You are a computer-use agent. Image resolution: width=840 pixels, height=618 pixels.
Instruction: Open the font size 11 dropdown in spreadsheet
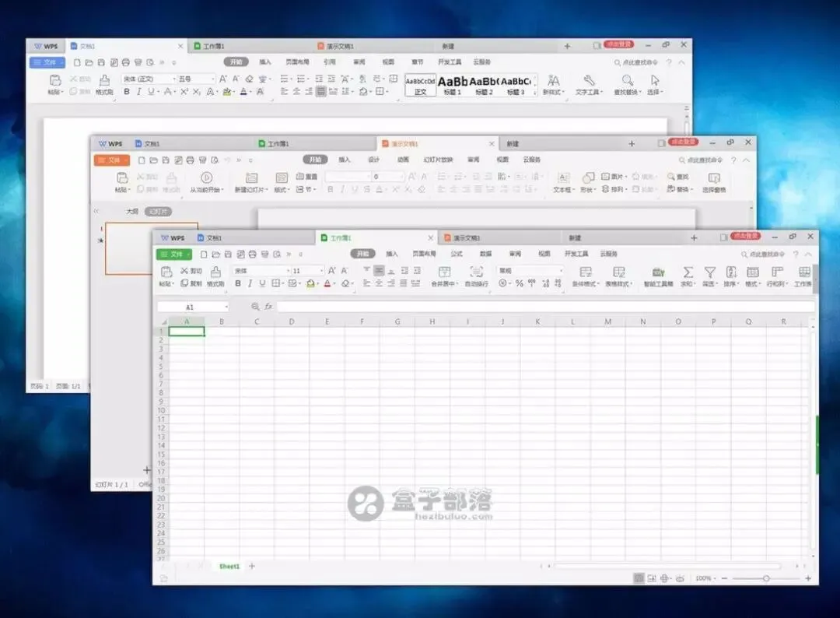point(321,271)
